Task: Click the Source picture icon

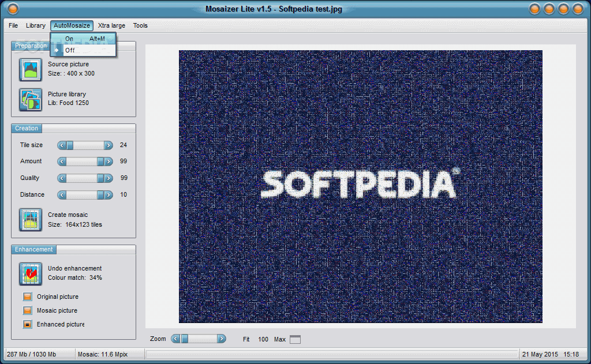Action: tap(31, 70)
